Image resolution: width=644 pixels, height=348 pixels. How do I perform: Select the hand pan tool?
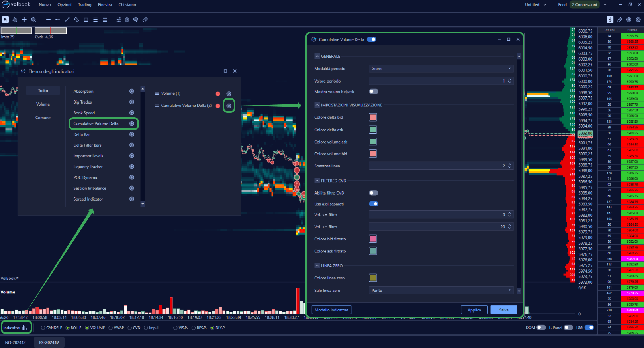(15, 20)
